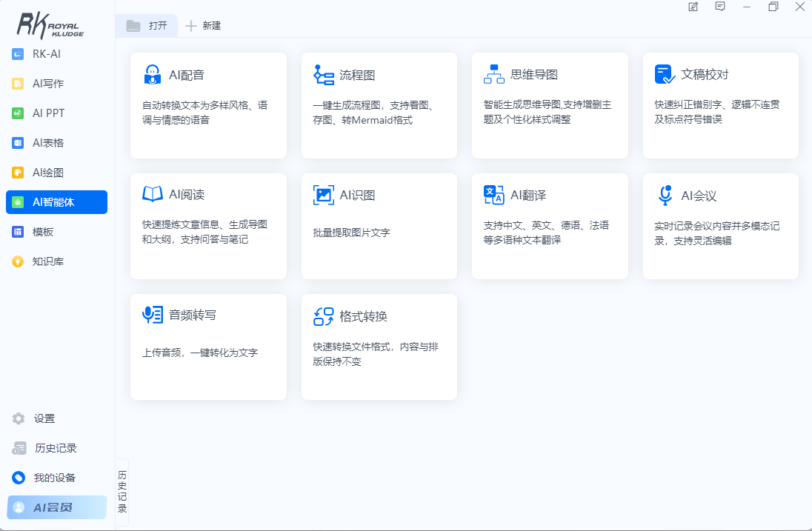Click the 模板 sidebar icon
Image resolution: width=812 pixels, height=531 pixels.
click(18, 232)
